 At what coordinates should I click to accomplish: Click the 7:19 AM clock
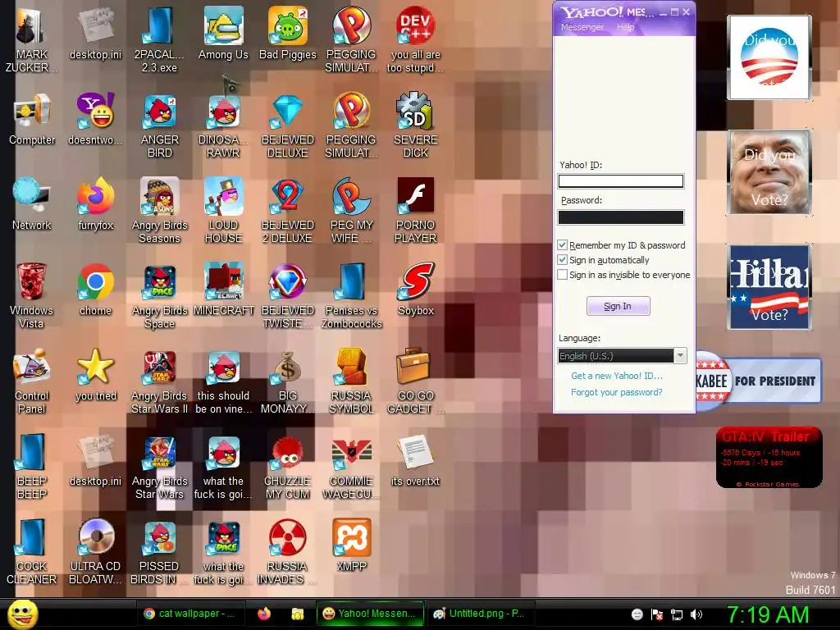tap(767, 614)
